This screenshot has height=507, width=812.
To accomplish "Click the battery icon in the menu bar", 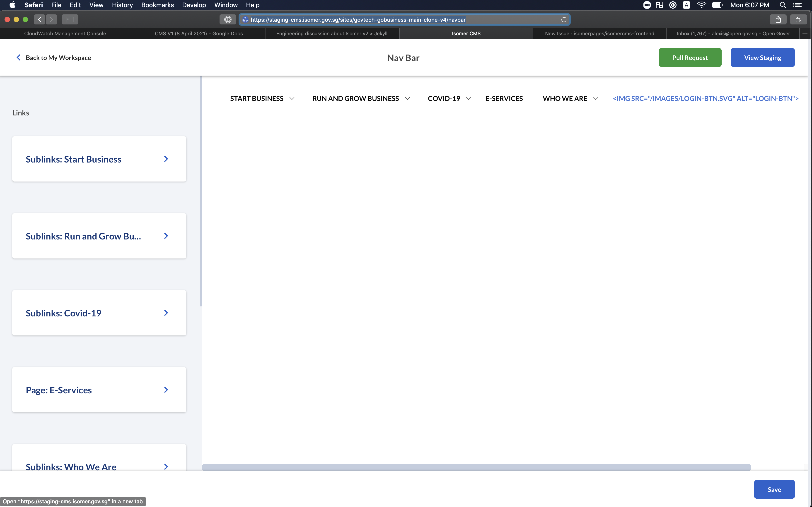I will [717, 5].
